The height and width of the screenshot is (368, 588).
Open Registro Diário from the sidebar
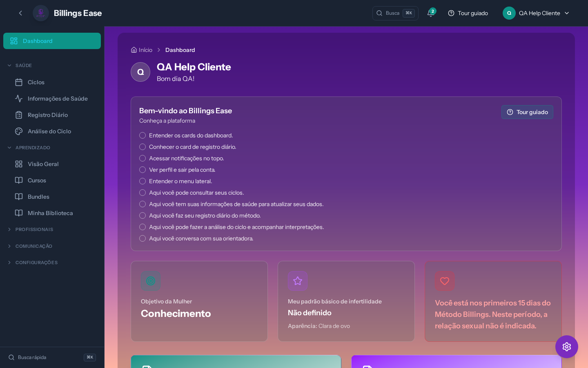click(19, 115)
